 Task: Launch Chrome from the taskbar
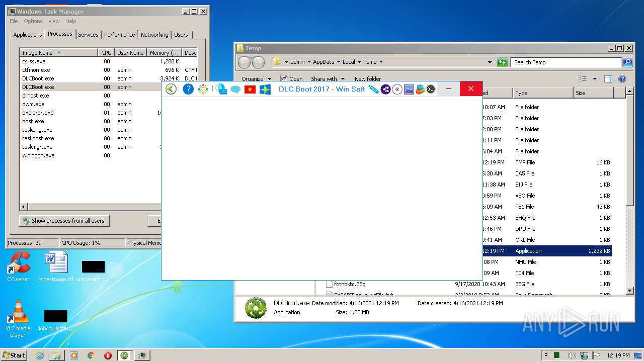(x=91, y=355)
